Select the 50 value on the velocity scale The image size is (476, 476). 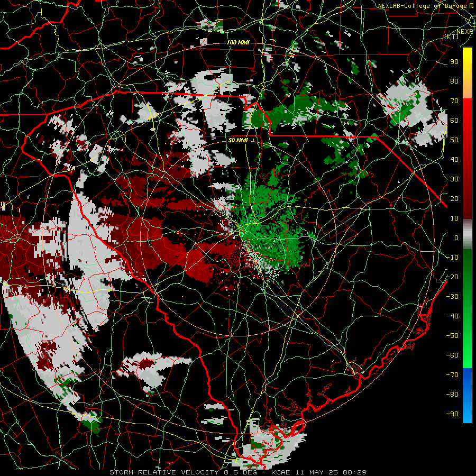coord(454,140)
